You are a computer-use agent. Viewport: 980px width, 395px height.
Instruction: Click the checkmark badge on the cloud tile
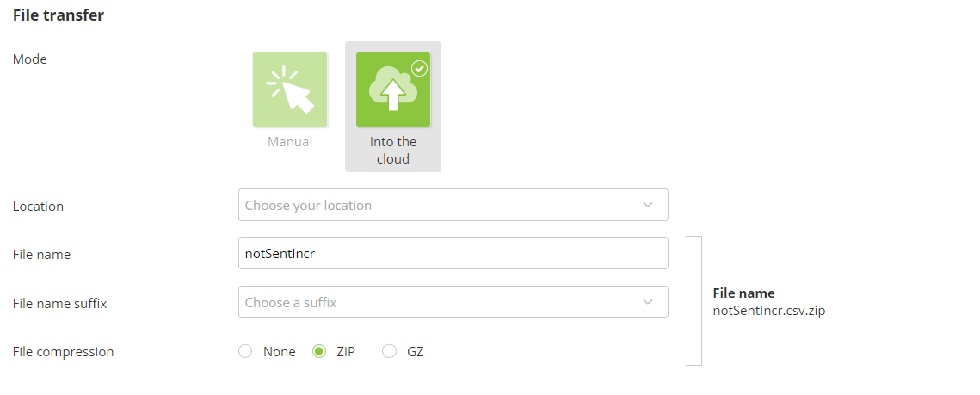pos(420,68)
